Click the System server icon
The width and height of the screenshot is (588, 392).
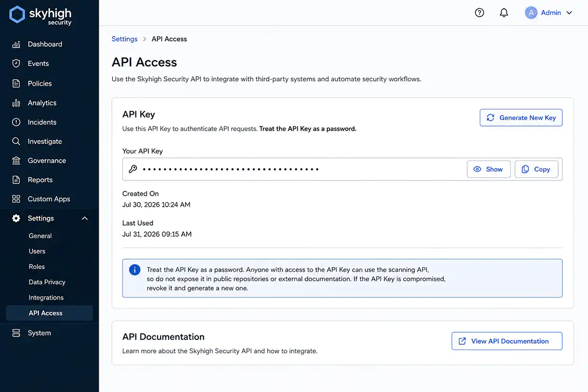16,333
